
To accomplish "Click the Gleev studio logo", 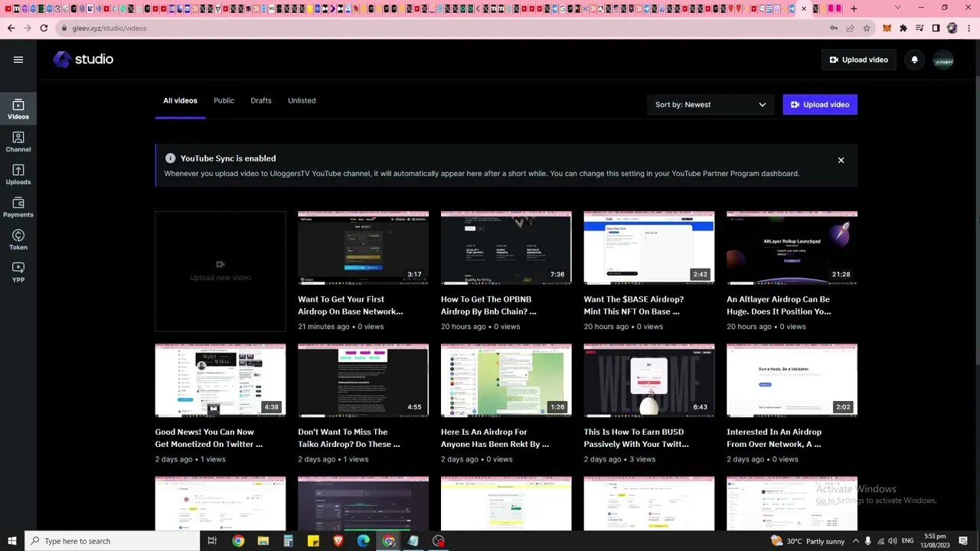I will (83, 59).
